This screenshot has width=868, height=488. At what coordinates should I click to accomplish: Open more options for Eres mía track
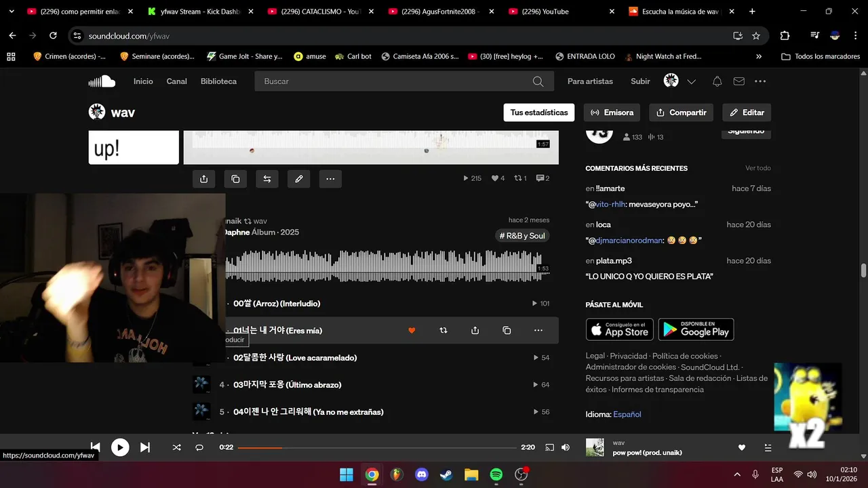click(x=538, y=331)
